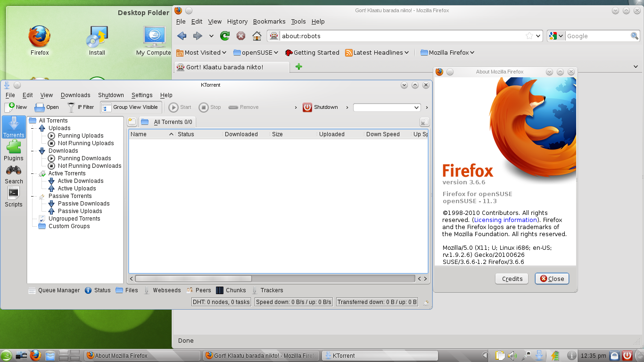Open the Bookmarks menu in Firefox
Screen dimensions: 644x362
point(269,21)
